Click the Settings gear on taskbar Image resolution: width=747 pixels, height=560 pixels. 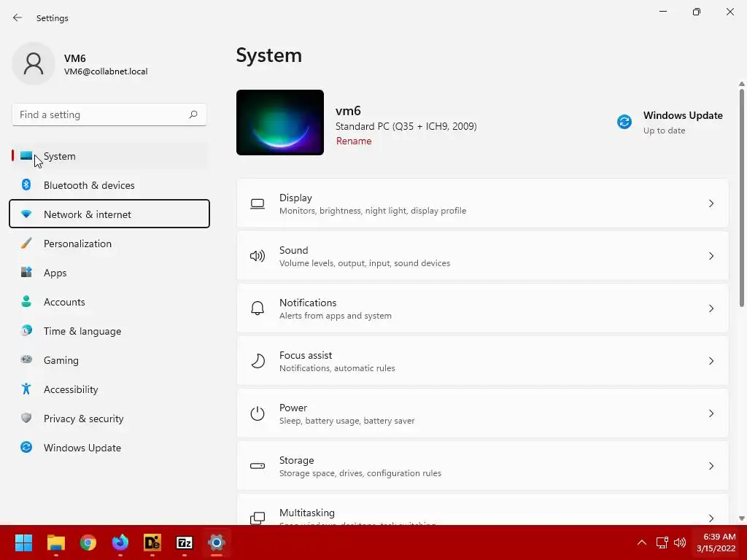(x=216, y=542)
